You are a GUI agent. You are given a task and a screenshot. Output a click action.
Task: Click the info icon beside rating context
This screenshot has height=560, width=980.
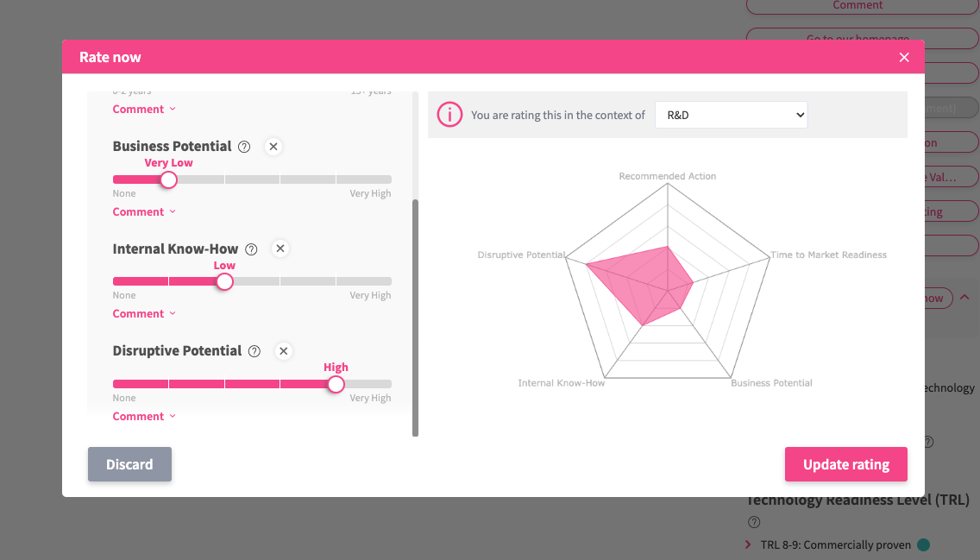pyautogui.click(x=449, y=115)
